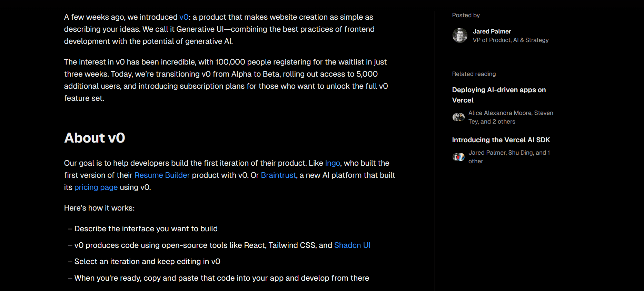Follow the Ingo link

332,163
